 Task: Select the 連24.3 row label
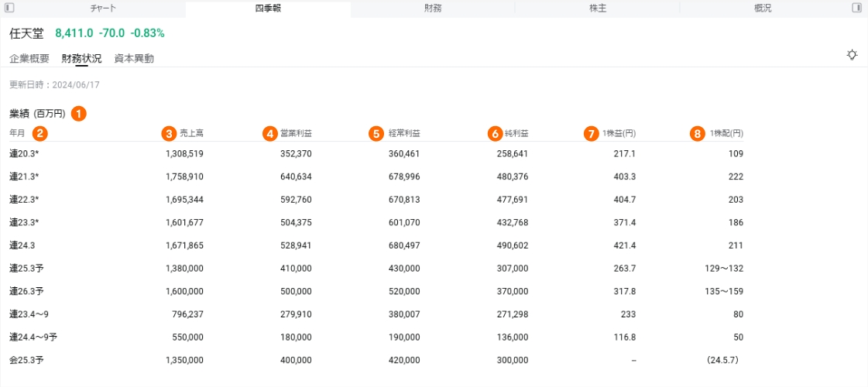[x=22, y=245]
